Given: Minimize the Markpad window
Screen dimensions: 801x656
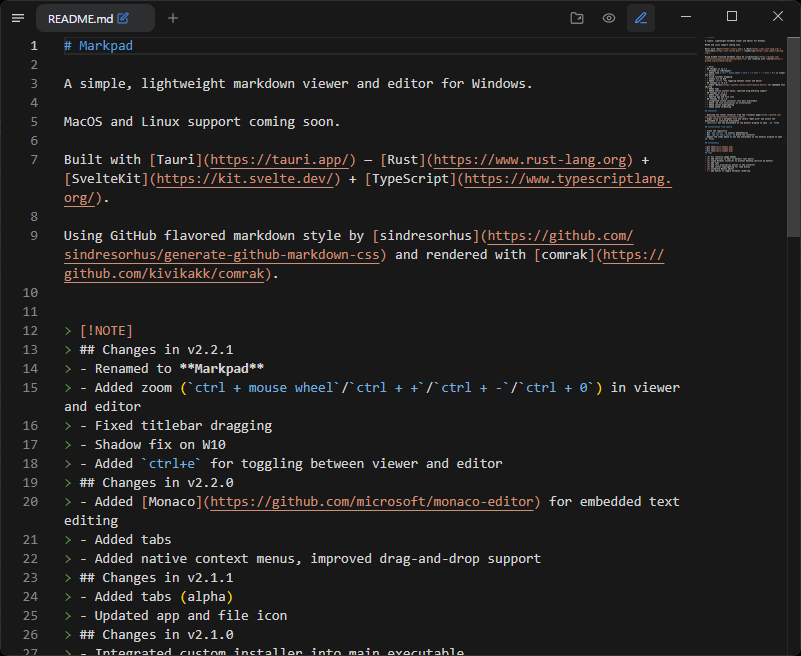Looking at the screenshot, I should (x=687, y=17).
